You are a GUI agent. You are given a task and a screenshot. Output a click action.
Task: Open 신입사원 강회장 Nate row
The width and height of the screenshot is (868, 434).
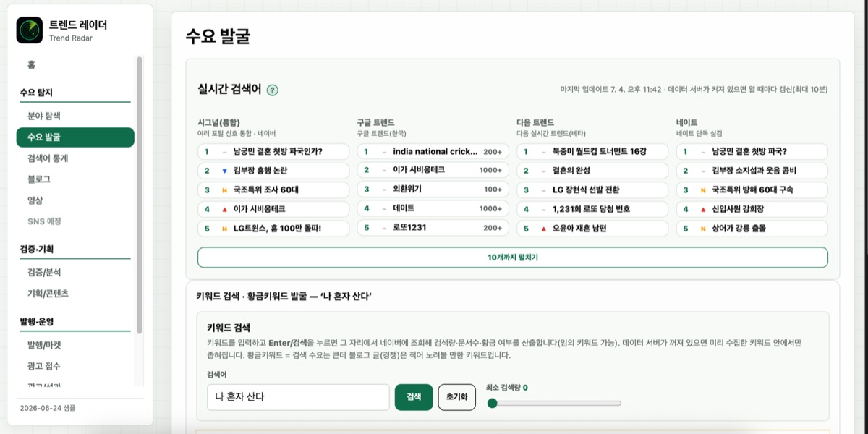pyautogui.click(x=752, y=209)
